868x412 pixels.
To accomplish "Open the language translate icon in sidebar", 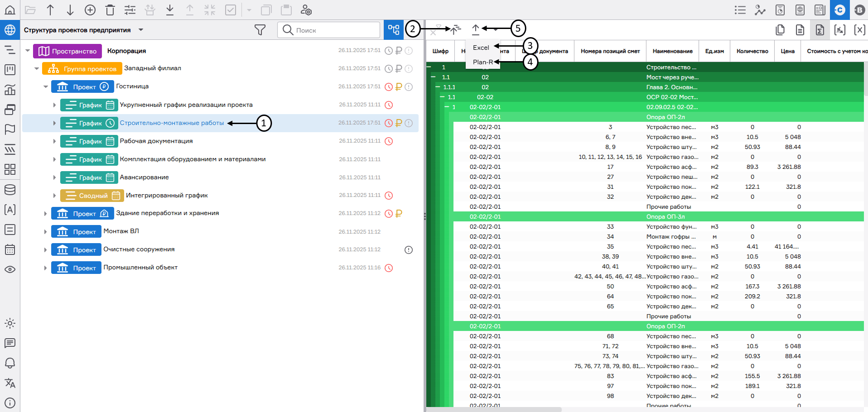I will [x=10, y=383].
